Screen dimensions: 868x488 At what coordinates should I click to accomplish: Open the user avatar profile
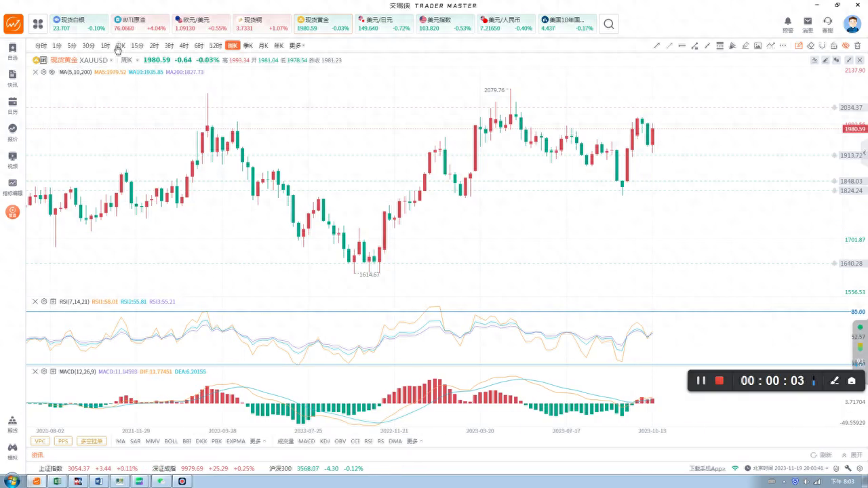[852, 24]
